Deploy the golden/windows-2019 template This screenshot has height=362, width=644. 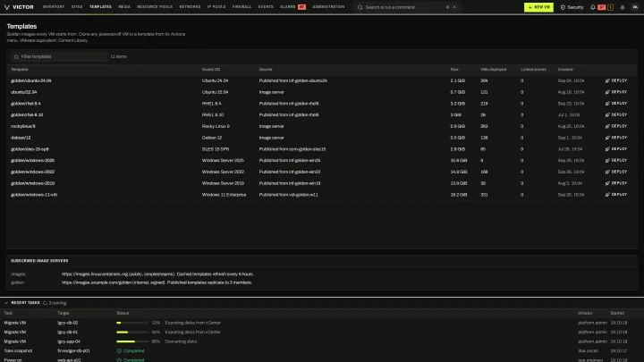(x=616, y=183)
